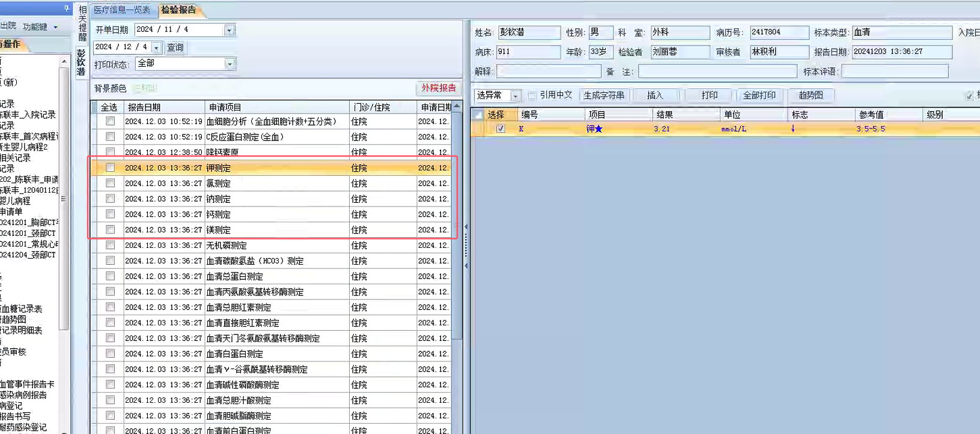Select the 血清胆碱脂酶测定 row

271,415
